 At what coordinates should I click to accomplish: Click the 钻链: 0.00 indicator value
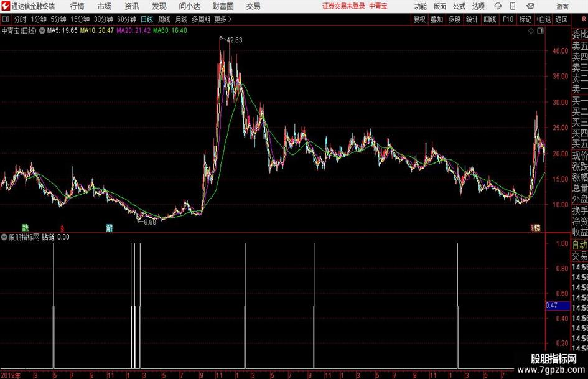(x=55, y=237)
